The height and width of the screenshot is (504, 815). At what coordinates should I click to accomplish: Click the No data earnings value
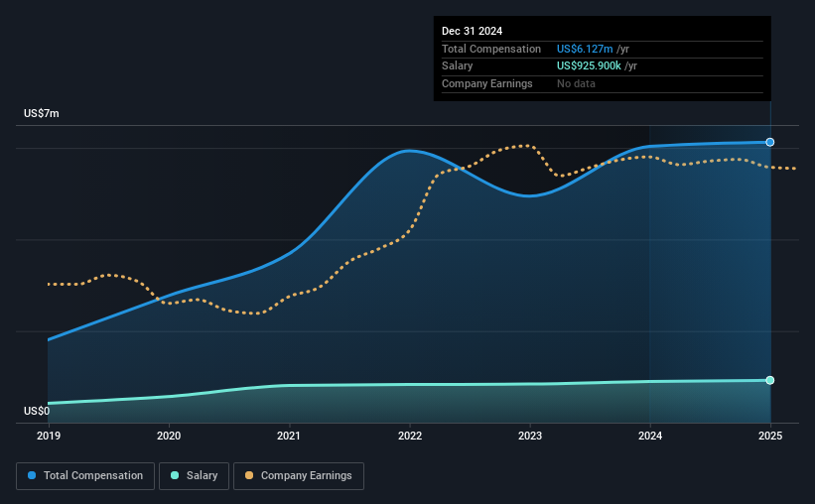click(576, 83)
